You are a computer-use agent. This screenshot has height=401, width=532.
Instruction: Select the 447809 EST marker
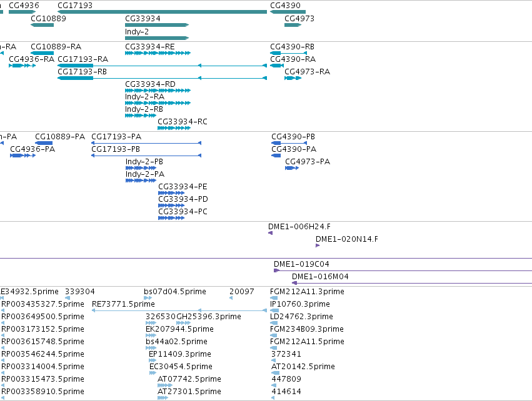coord(274,386)
